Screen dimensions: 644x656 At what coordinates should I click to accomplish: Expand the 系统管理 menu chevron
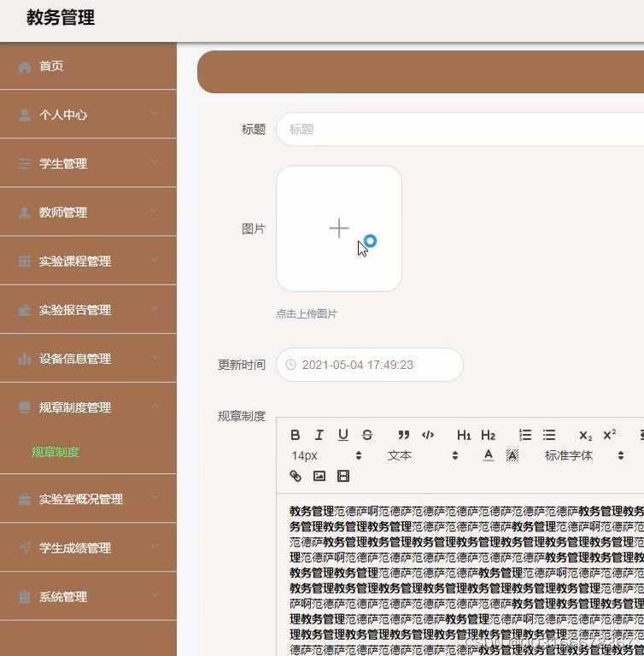[x=155, y=595]
